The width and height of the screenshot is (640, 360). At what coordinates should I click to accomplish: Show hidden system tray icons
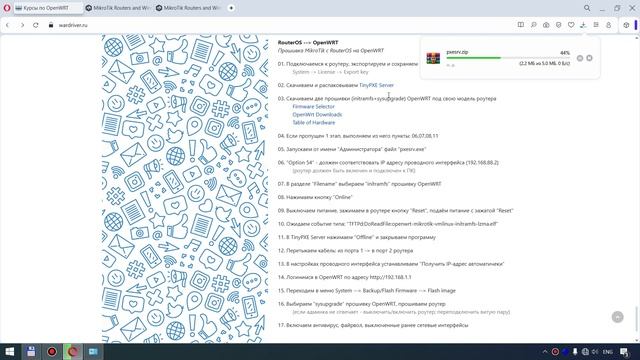pos(545,352)
